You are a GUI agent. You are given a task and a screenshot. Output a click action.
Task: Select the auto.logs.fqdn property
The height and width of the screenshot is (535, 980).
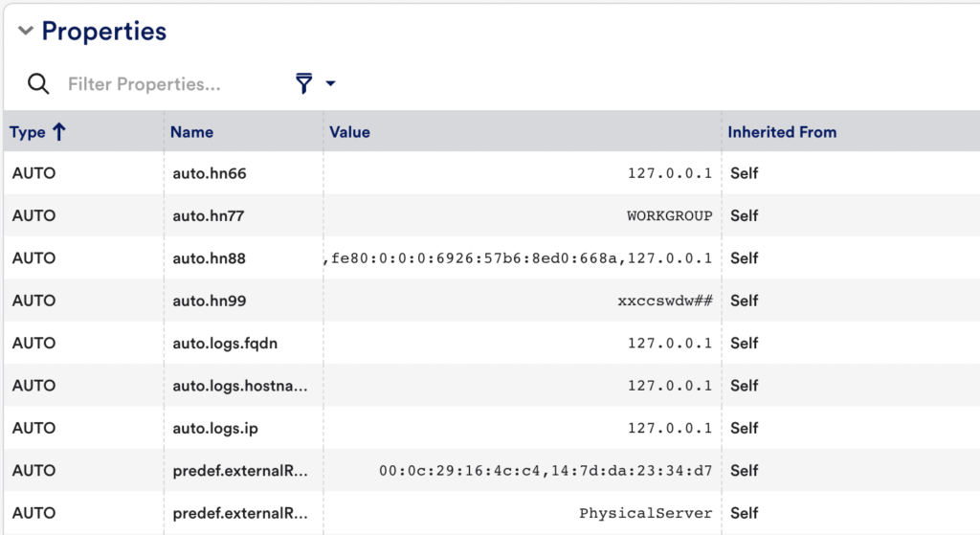pyautogui.click(x=225, y=344)
